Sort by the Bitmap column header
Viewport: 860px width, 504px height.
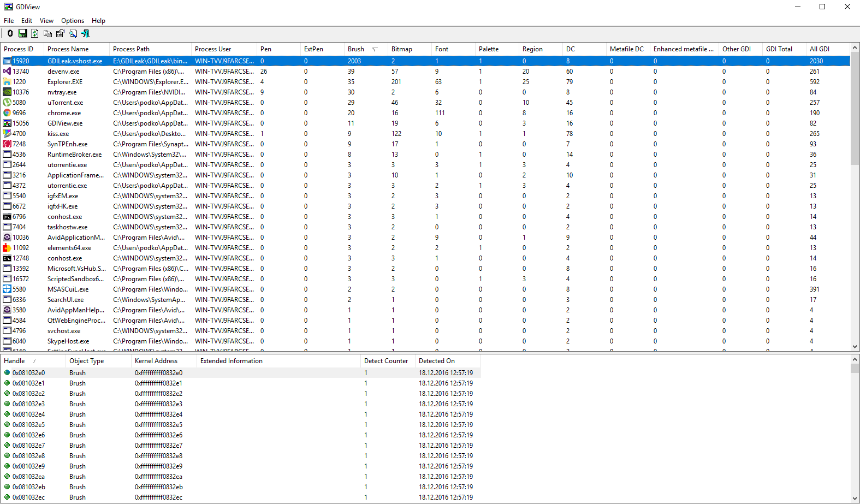[410, 49]
